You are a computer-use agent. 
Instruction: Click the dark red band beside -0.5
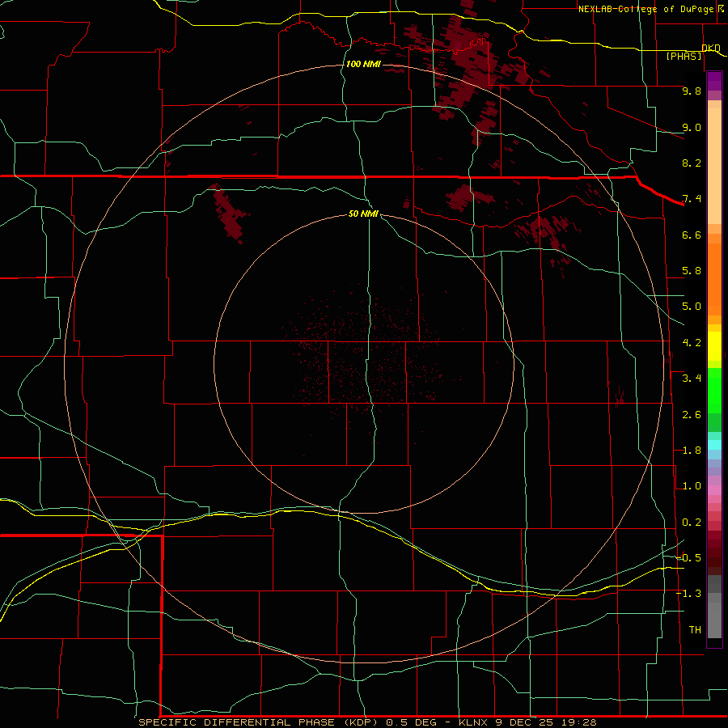pyautogui.click(x=714, y=562)
